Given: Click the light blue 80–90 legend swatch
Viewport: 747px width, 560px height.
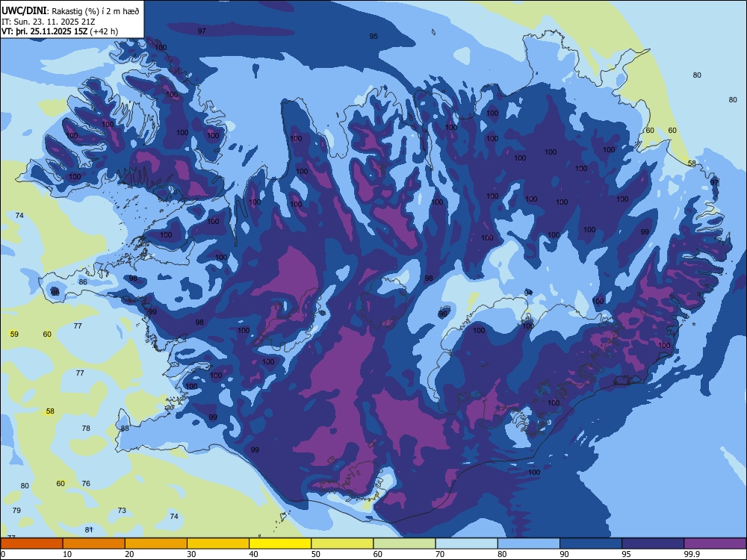Looking at the screenshot, I should [x=529, y=544].
